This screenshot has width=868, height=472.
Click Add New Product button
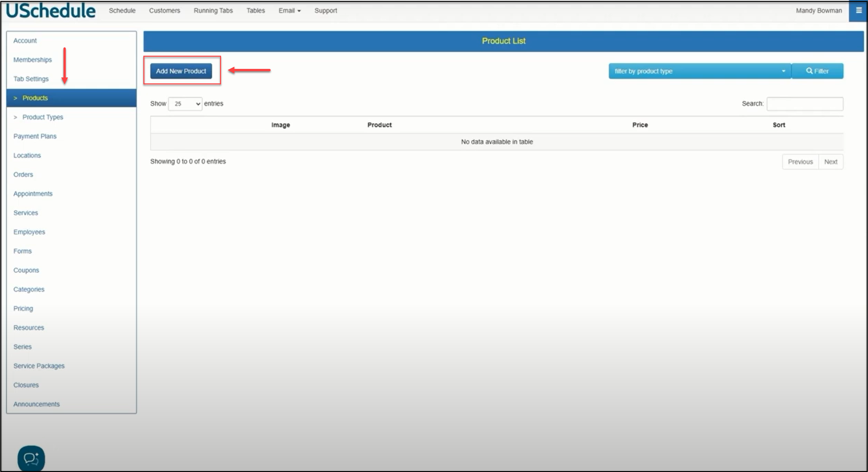(x=181, y=71)
